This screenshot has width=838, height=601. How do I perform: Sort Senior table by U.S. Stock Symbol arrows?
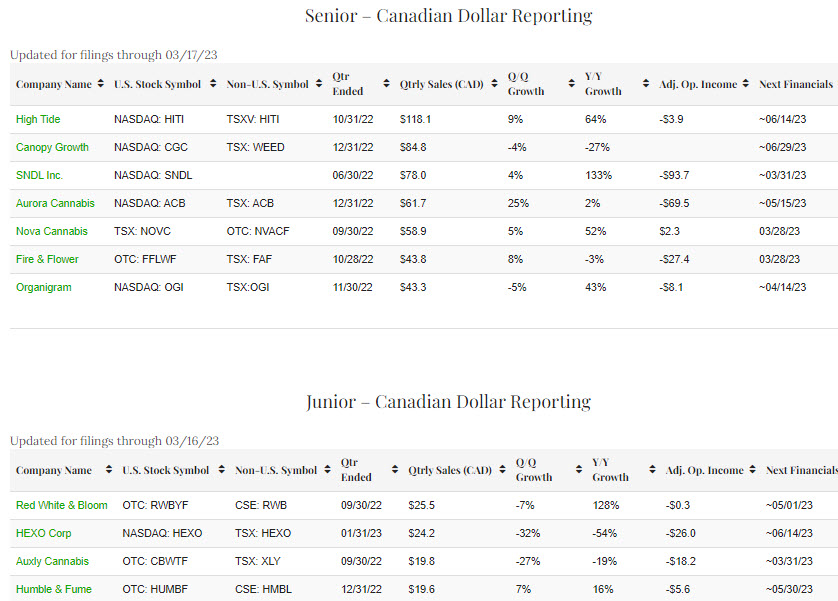(213, 84)
